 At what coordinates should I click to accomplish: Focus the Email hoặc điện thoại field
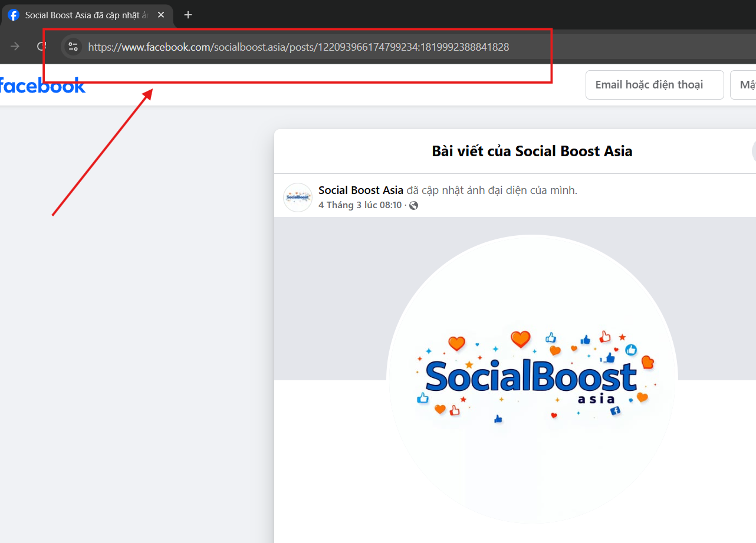pyautogui.click(x=655, y=85)
